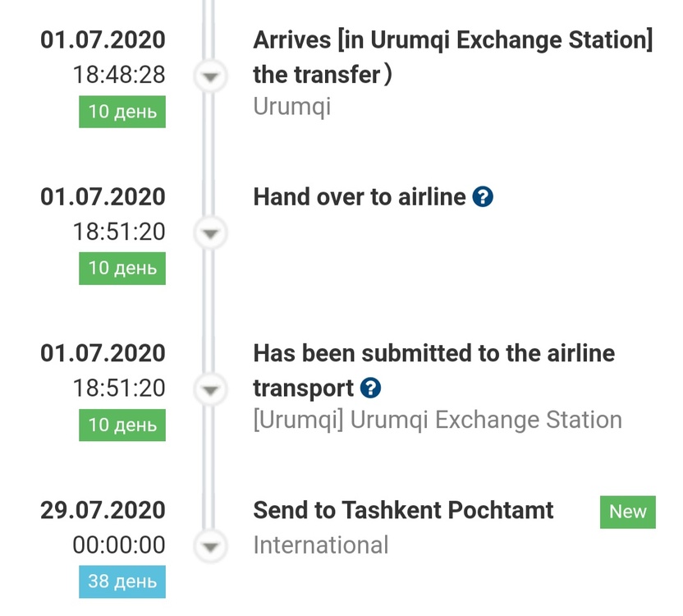Screen dimensions: 683x616
Task: Click the 29.07.2020 date entry
Action: pyautogui.click(x=103, y=510)
